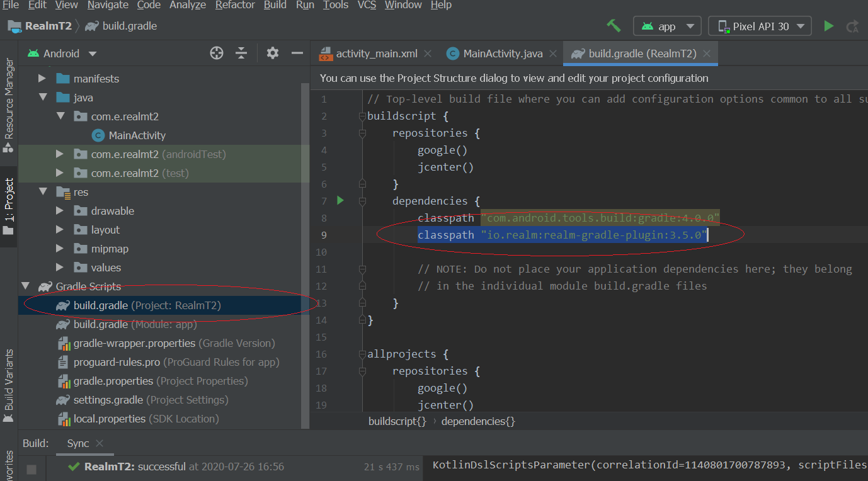The image size is (868, 481).
Task: Open the VCS menu
Action: click(367, 5)
